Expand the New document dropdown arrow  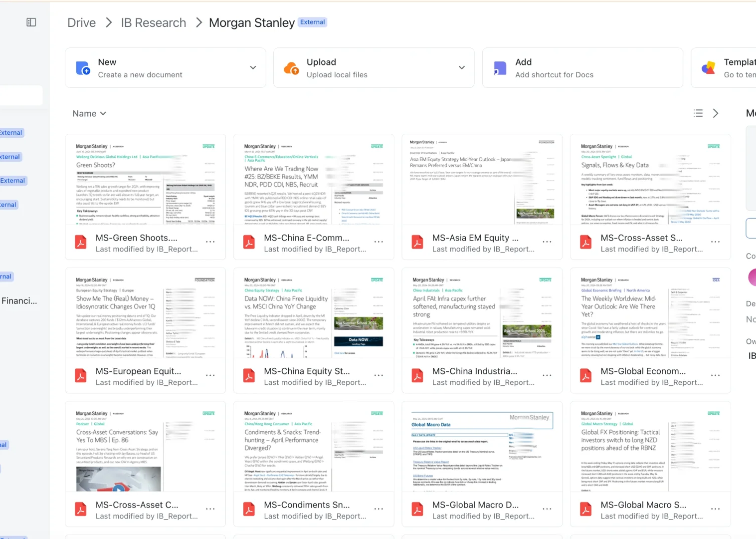(x=253, y=68)
